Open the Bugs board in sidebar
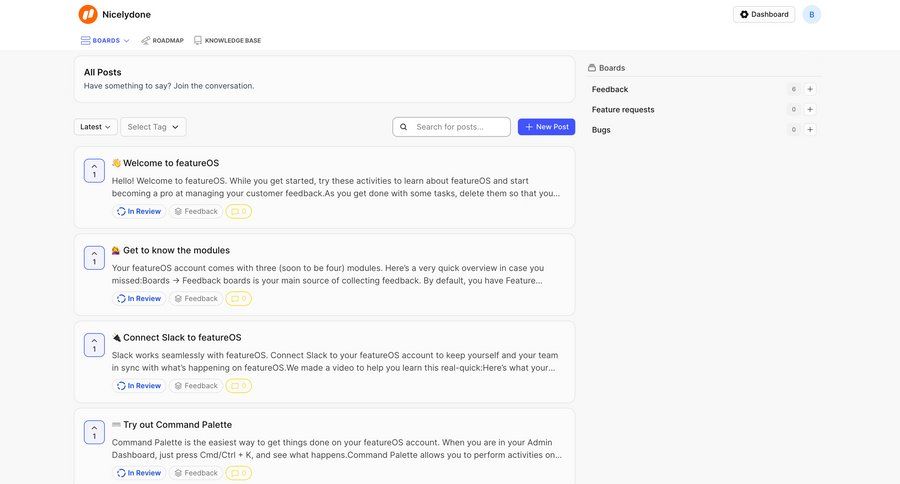This screenshot has height=484, width=900. [601, 130]
